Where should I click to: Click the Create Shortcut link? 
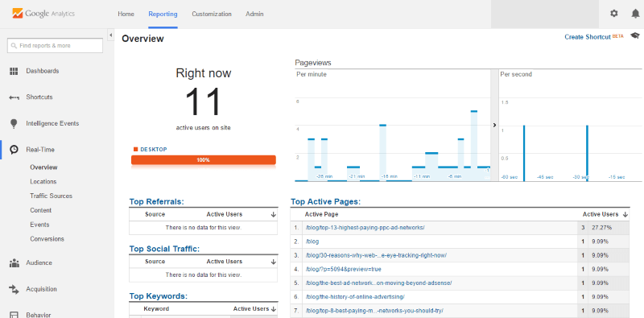[588, 37]
